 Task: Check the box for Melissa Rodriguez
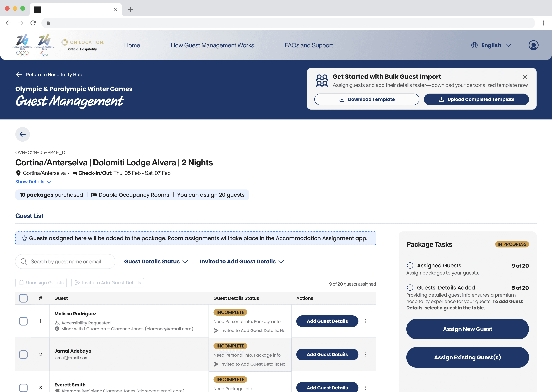coord(23,321)
